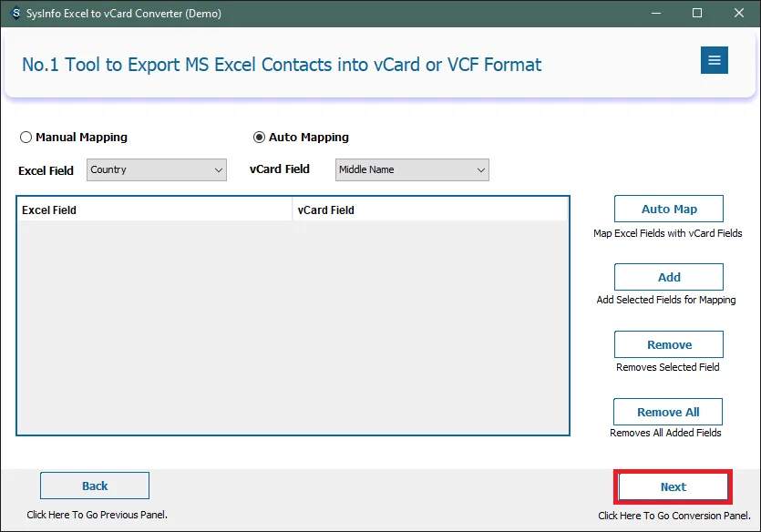Click the Remove All button
The image size is (761, 532).
pyautogui.click(x=668, y=412)
